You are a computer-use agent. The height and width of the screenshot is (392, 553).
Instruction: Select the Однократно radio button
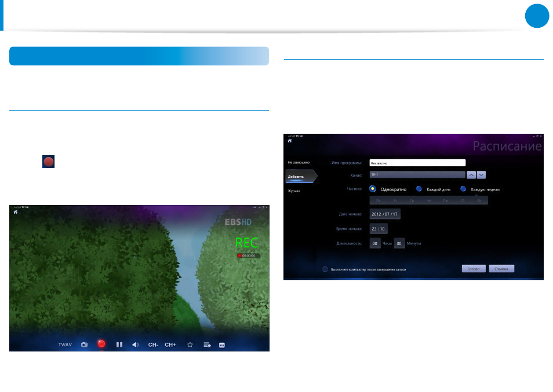pos(372,189)
